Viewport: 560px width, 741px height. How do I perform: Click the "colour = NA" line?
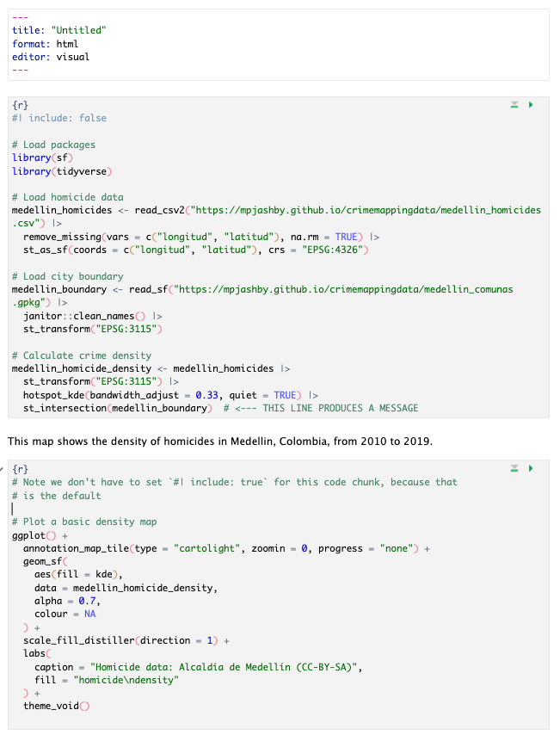tap(65, 614)
